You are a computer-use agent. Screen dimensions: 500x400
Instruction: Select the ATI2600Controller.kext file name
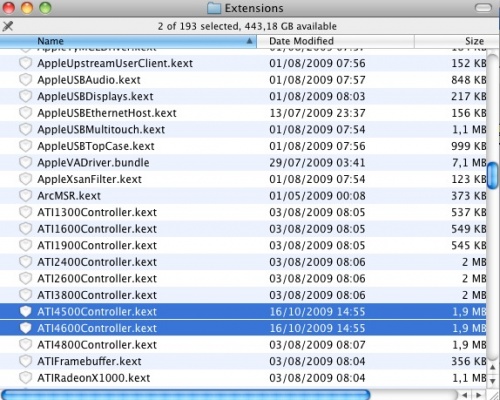tap(97, 279)
